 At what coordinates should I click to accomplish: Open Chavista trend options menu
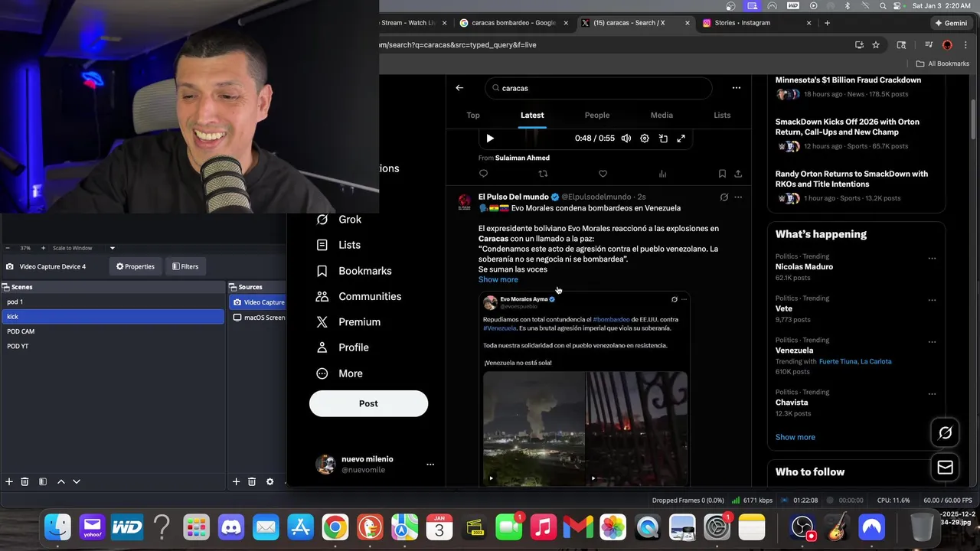coord(932,394)
